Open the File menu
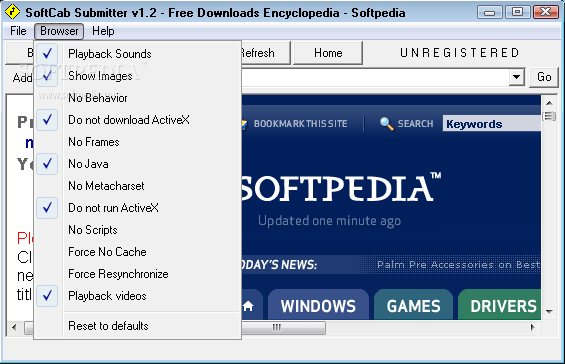 (x=18, y=31)
